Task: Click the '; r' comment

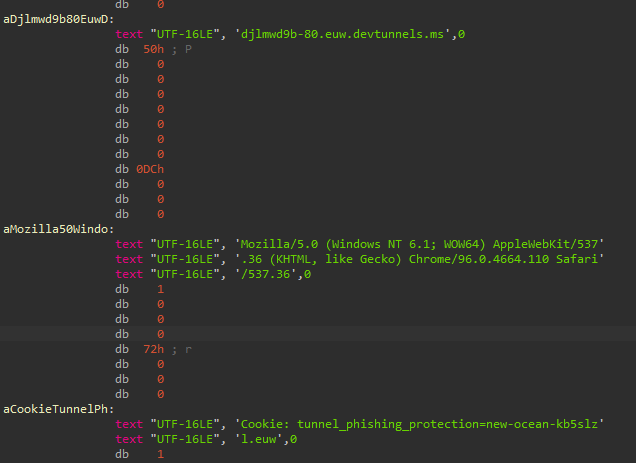Action: [x=181, y=349]
